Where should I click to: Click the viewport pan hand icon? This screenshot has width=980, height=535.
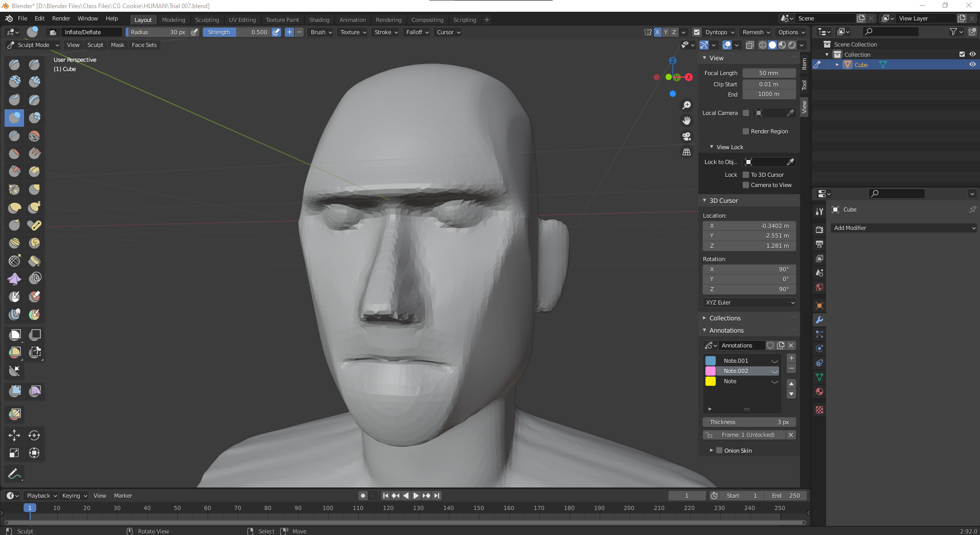pyautogui.click(x=687, y=121)
